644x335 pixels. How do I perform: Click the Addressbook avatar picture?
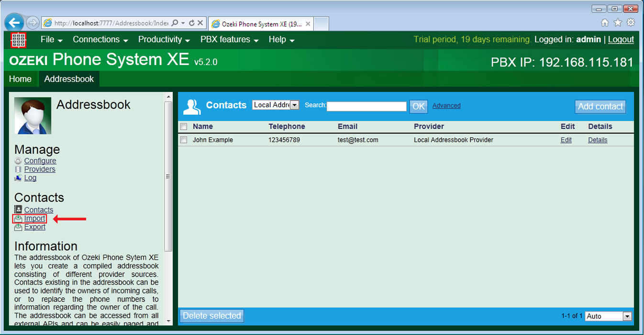[x=33, y=115]
